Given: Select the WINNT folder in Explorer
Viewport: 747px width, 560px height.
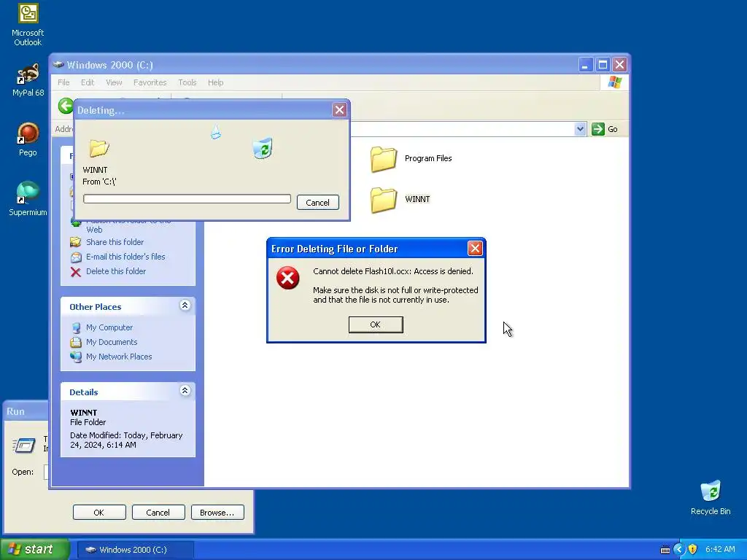Looking at the screenshot, I should 384,200.
